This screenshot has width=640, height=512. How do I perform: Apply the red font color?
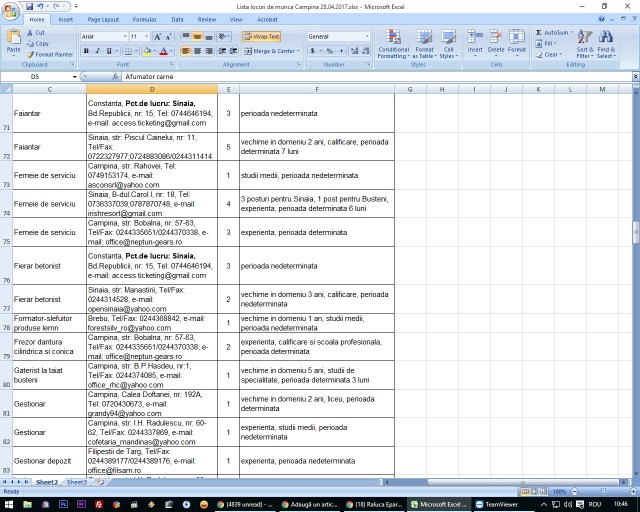tap(164, 51)
